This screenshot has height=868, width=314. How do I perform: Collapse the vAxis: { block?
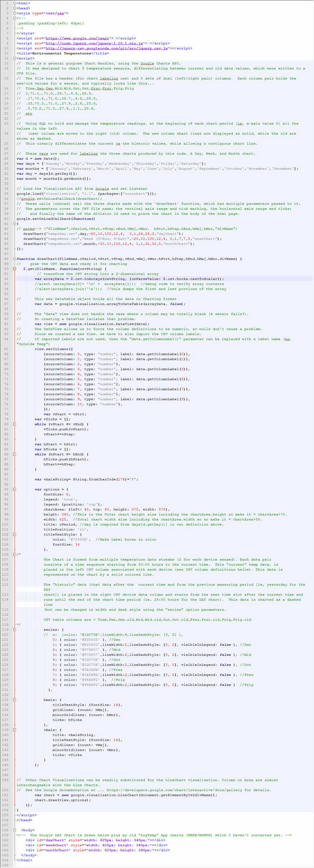[x=15, y=730]
